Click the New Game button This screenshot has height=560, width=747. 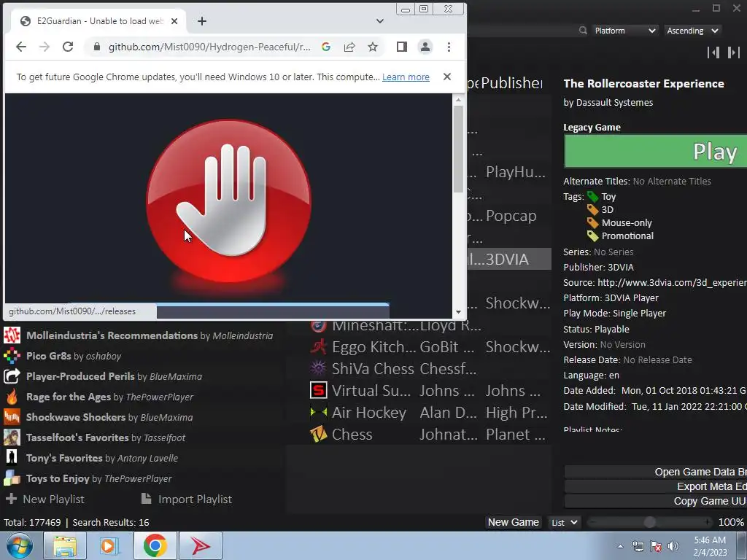[513, 522]
